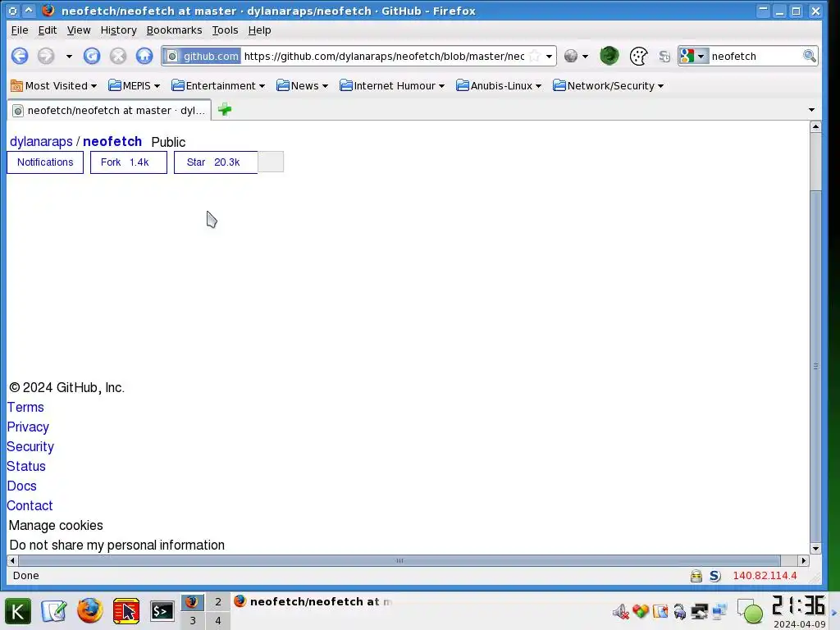
Task: Open the Security footer link
Action: pos(30,447)
